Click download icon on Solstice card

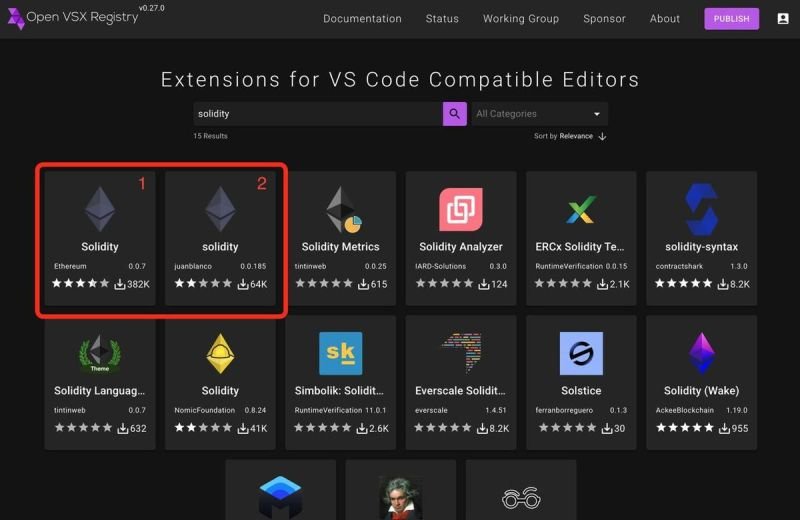pos(607,428)
